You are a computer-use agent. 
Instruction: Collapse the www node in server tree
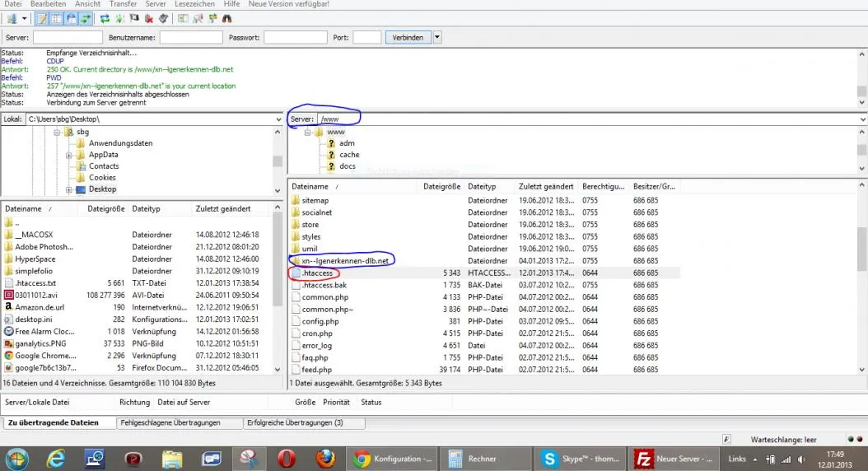tap(308, 133)
